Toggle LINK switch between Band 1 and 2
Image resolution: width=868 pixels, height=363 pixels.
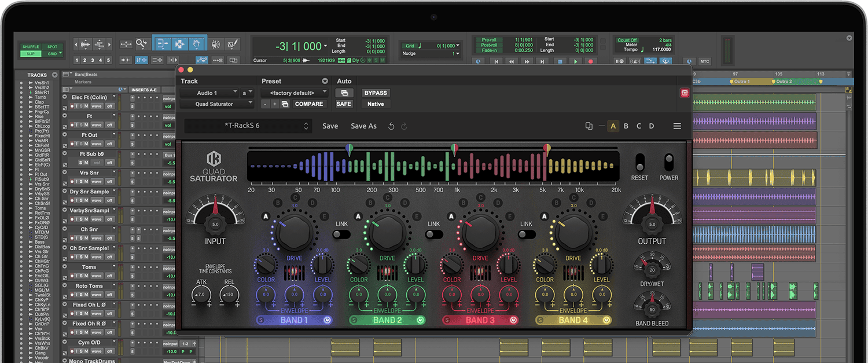pyautogui.click(x=342, y=234)
